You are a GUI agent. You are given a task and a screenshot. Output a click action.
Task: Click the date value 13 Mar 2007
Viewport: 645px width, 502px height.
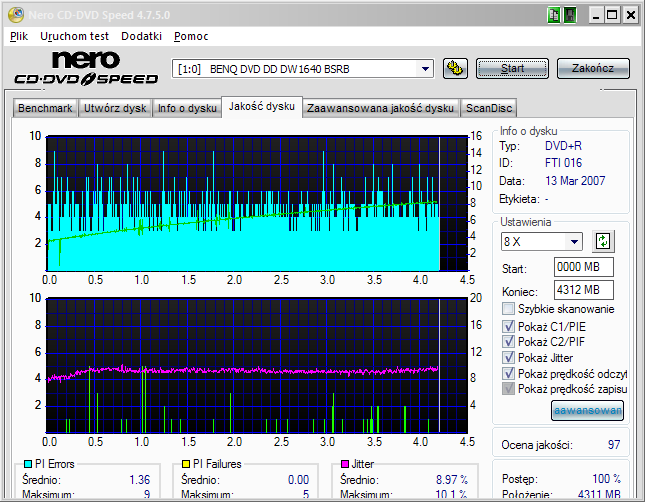coord(575,181)
